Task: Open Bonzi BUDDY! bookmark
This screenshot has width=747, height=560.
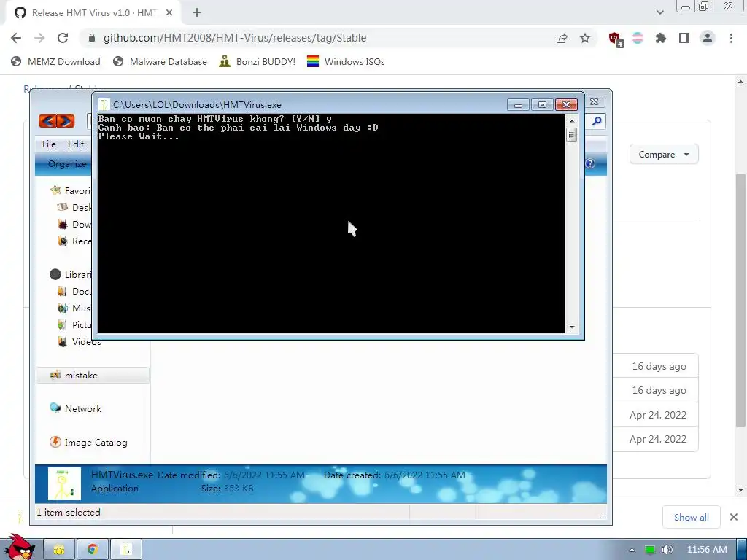Action: point(258,61)
